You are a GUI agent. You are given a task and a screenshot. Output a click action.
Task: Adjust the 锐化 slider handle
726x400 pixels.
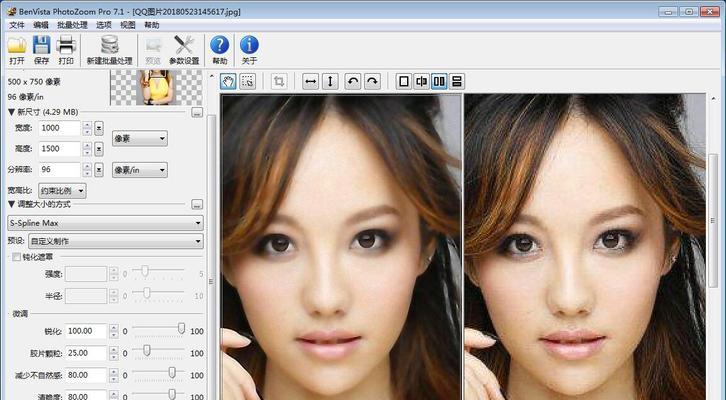(182, 329)
